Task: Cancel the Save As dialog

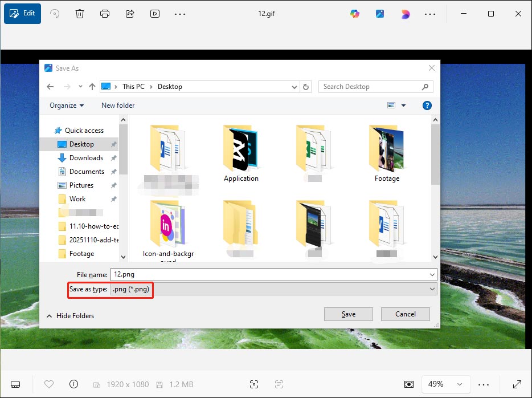Action: click(405, 314)
